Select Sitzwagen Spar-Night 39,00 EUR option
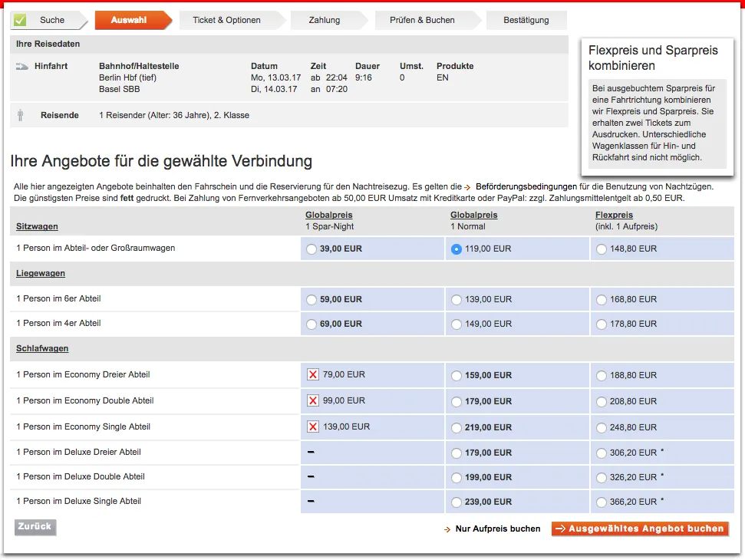The image size is (745, 560). tap(311, 249)
